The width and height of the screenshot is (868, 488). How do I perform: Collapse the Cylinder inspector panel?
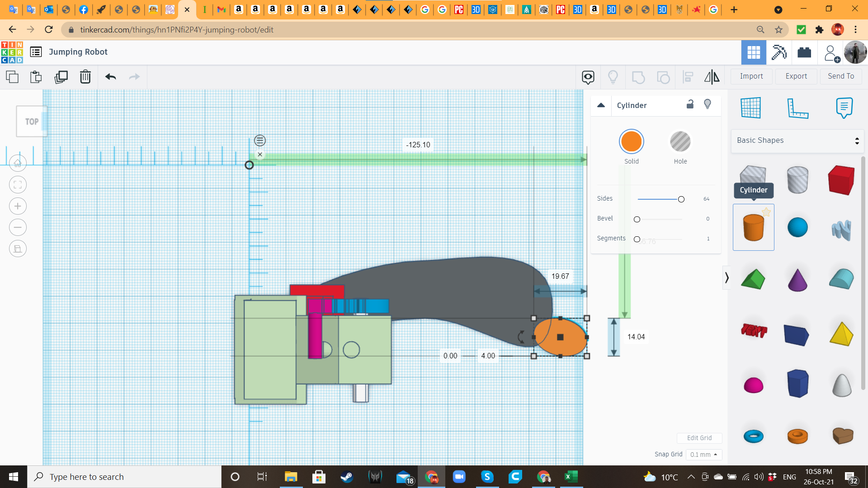click(601, 105)
